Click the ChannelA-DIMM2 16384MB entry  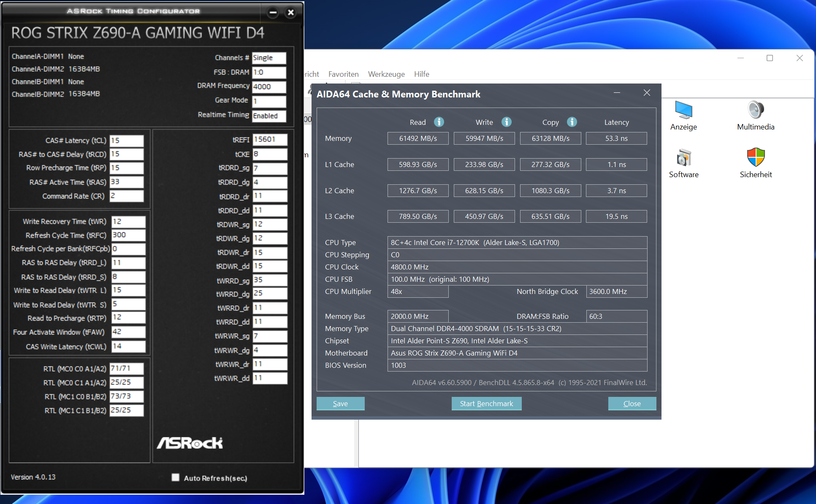coord(56,69)
